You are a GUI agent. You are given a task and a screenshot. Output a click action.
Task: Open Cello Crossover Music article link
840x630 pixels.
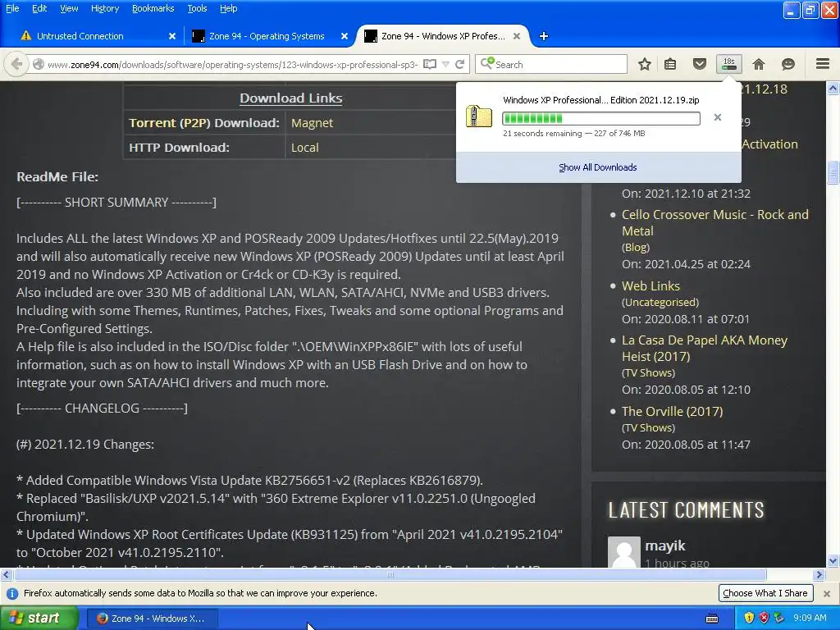click(x=714, y=223)
